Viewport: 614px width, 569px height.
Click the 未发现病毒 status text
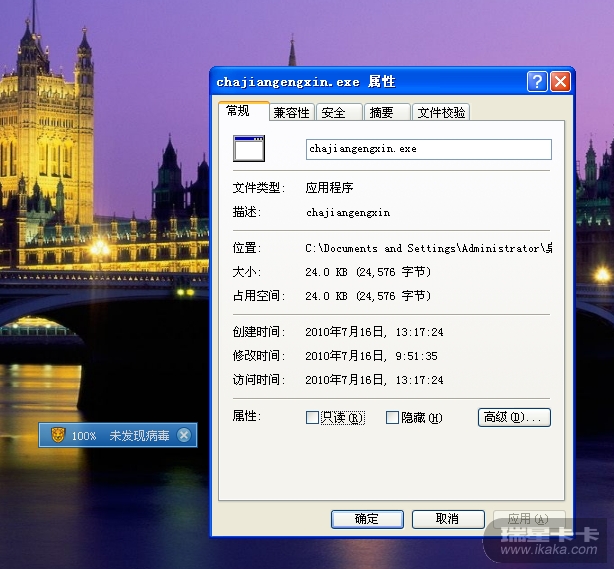click(x=139, y=435)
